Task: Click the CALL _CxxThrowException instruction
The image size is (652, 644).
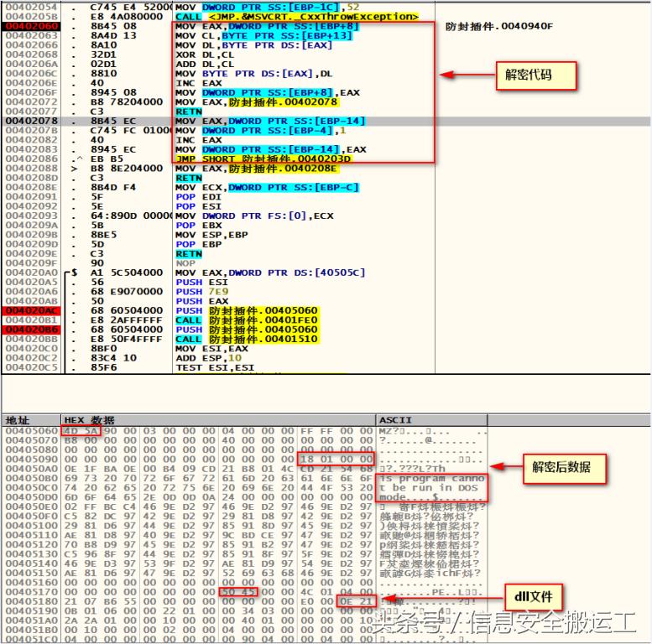Action: pos(297,17)
